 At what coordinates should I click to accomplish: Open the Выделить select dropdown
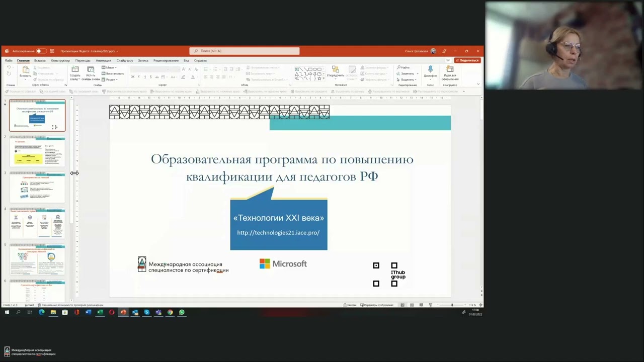click(x=407, y=79)
